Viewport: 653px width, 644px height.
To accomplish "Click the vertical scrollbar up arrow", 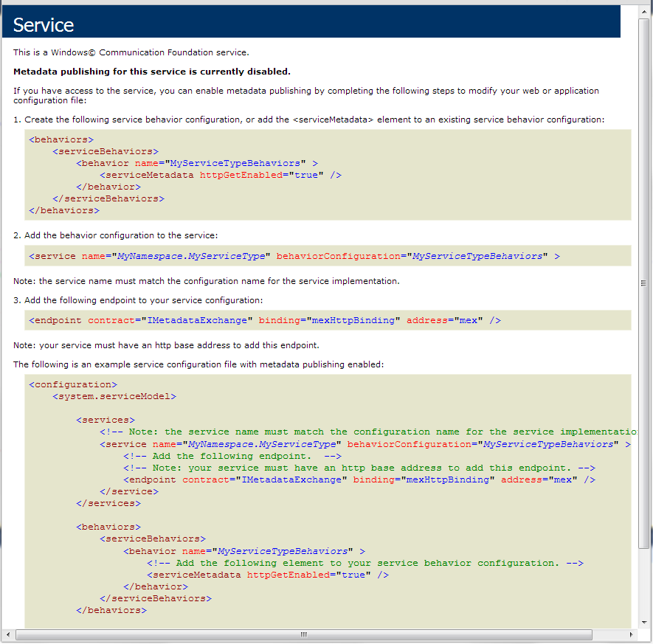I will click(645, 12).
